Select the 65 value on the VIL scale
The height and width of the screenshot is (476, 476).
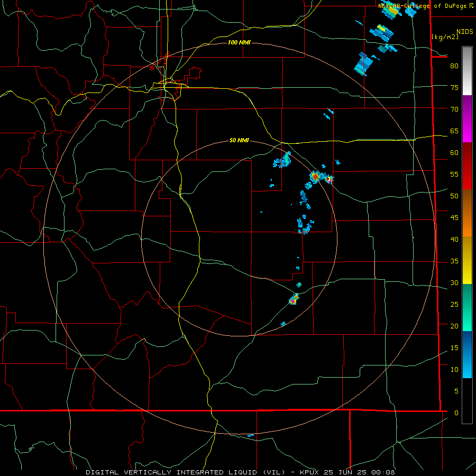(x=454, y=131)
